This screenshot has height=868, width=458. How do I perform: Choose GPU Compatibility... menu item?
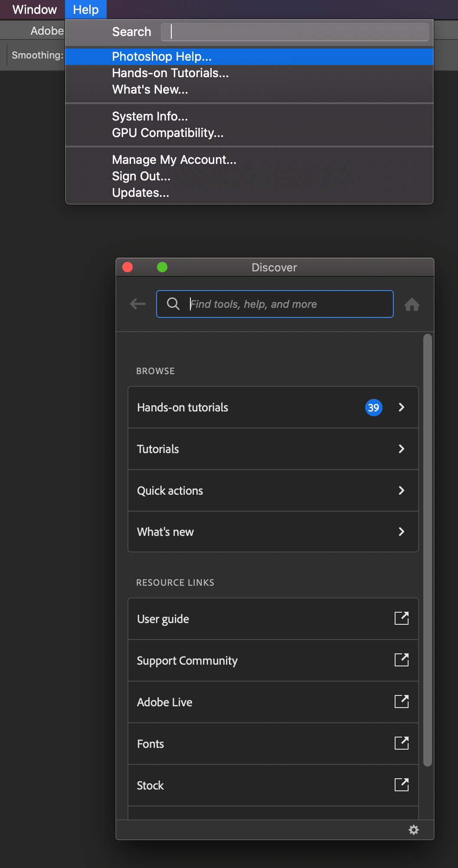pyautogui.click(x=249, y=133)
